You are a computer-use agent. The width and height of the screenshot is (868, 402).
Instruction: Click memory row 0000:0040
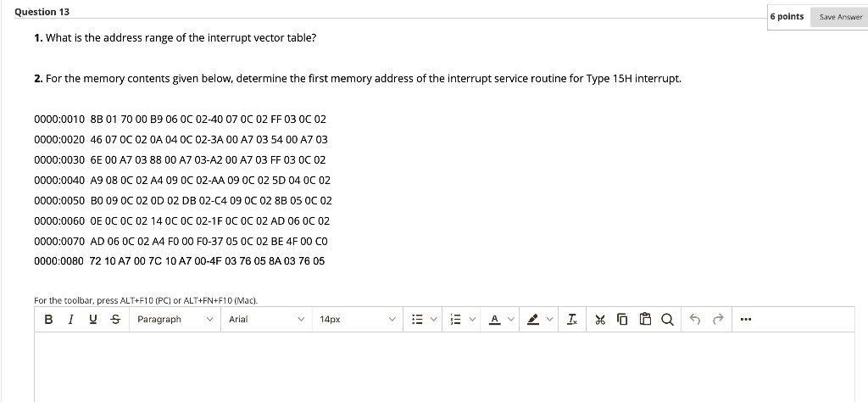pos(182,180)
